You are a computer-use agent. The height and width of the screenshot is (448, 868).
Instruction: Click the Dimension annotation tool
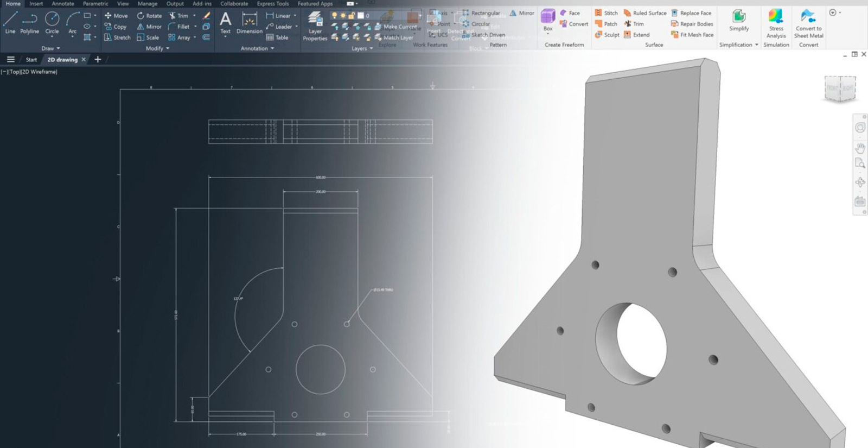point(249,24)
